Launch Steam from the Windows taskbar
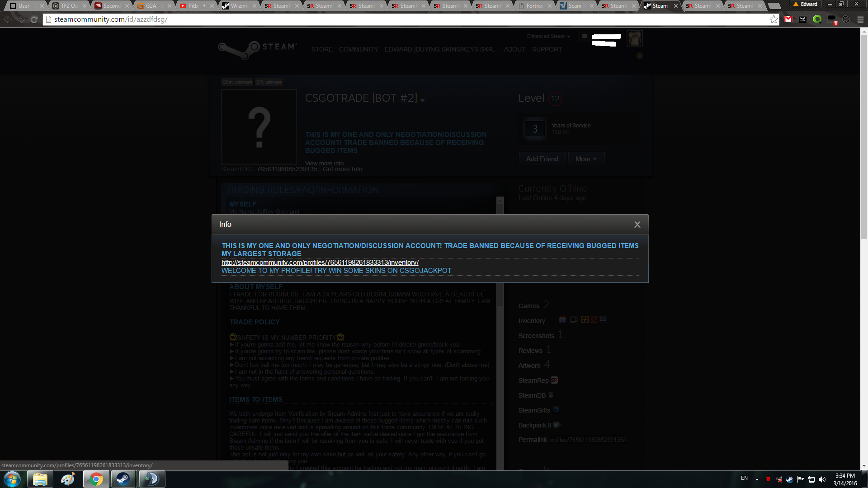Viewport: 868px width, 488px height. tap(123, 479)
